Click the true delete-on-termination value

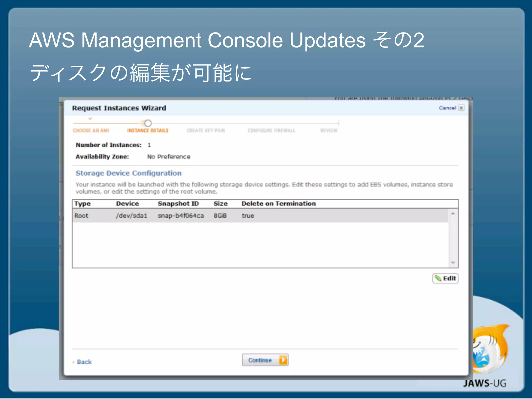(248, 216)
